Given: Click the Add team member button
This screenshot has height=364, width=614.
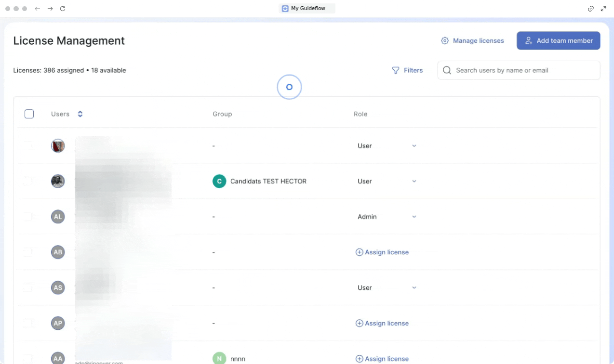Looking at the screenshot, I should pyautogui.click(x=558, y=41).
